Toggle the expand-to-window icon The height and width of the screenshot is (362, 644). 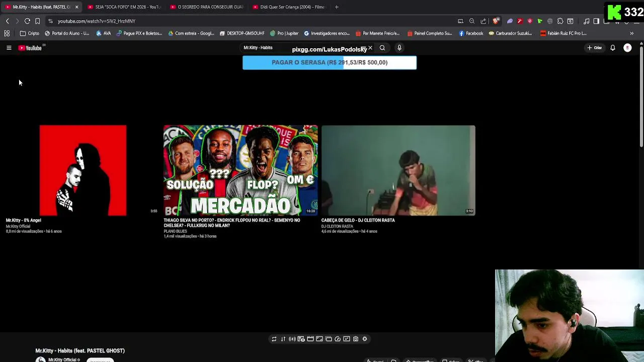pos(319,339)
